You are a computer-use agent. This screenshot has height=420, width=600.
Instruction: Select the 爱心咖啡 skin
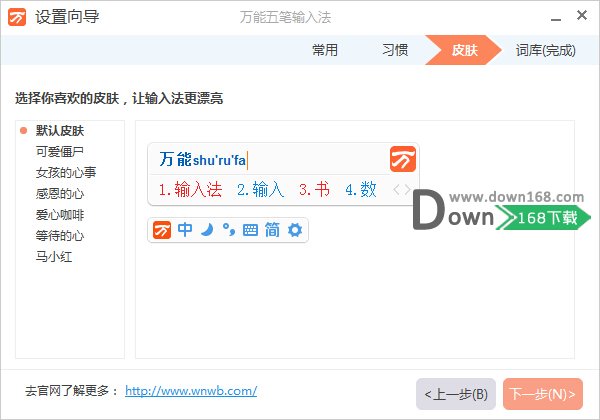60,215
